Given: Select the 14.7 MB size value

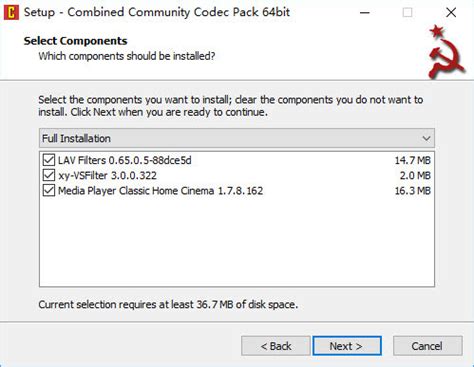Looking at the screenshot, I should 413,160.
